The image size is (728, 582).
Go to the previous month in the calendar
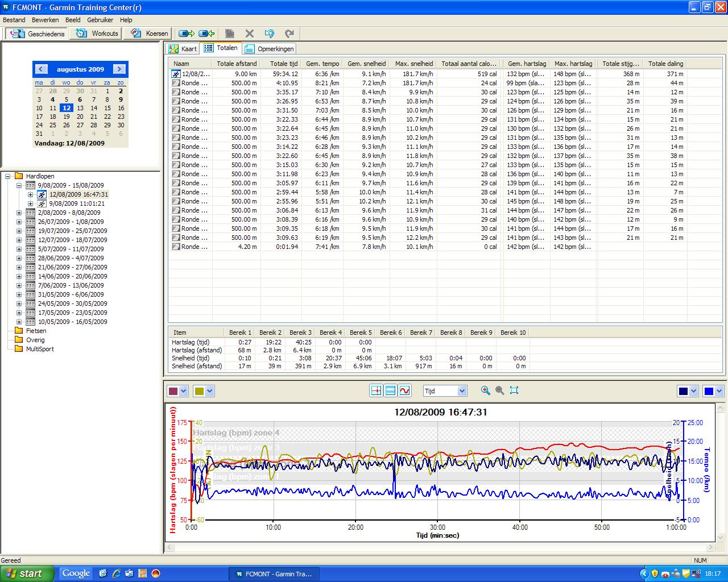click(41, 69)
